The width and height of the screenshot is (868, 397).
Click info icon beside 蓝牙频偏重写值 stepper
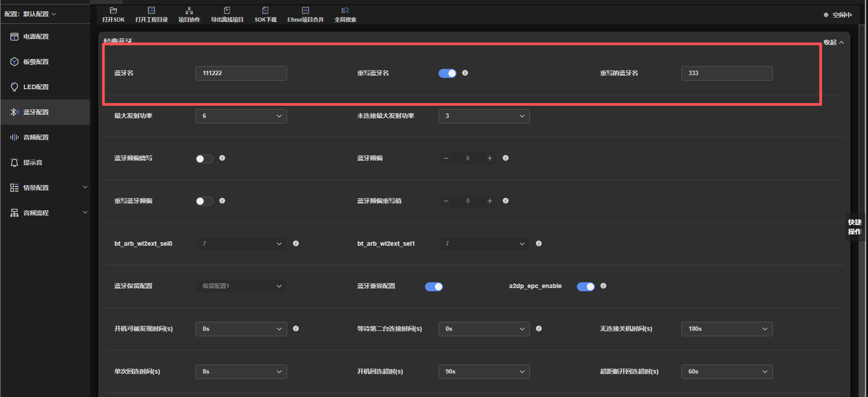(x=506, y=201)
